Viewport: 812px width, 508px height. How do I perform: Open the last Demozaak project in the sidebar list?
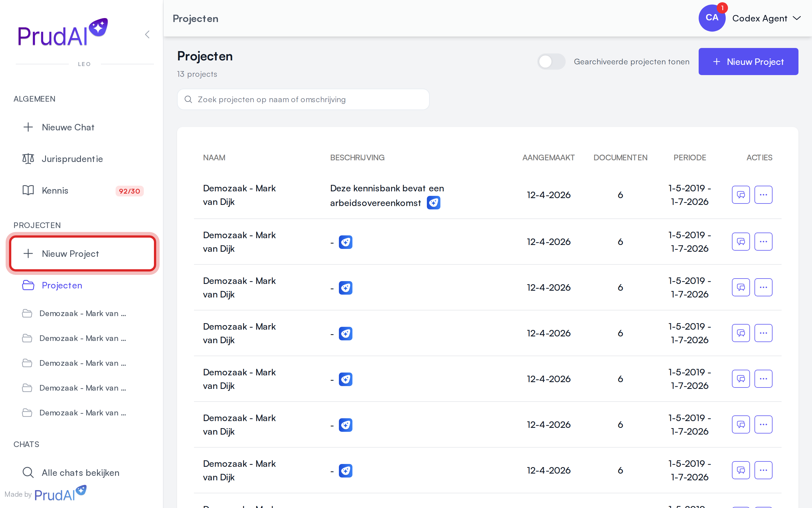(x=83, y=413)
